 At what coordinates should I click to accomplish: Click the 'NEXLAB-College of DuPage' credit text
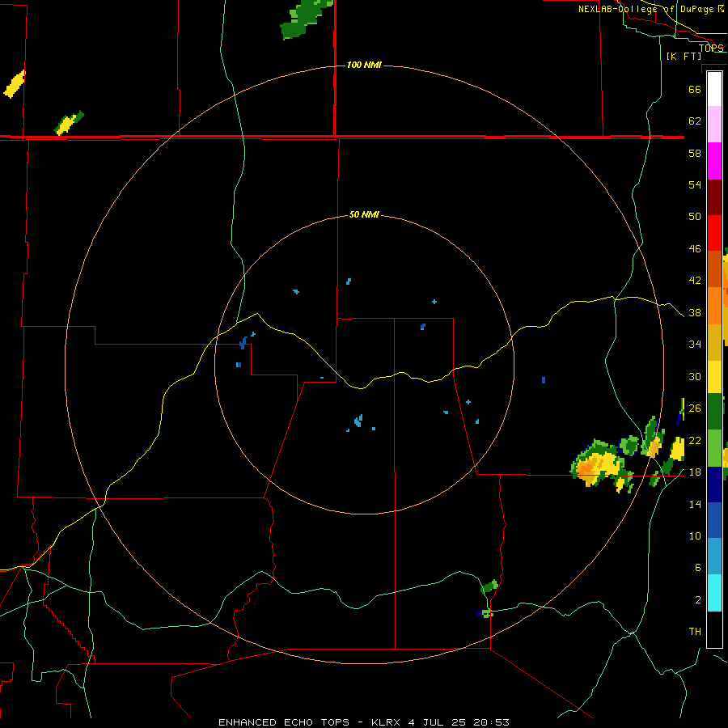(645, 9)
